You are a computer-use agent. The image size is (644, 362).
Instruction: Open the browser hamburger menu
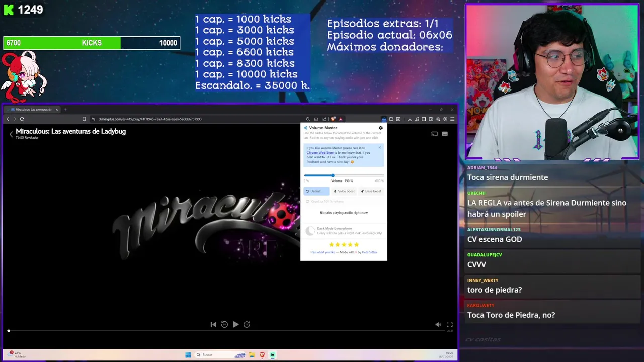pos(452,119)
